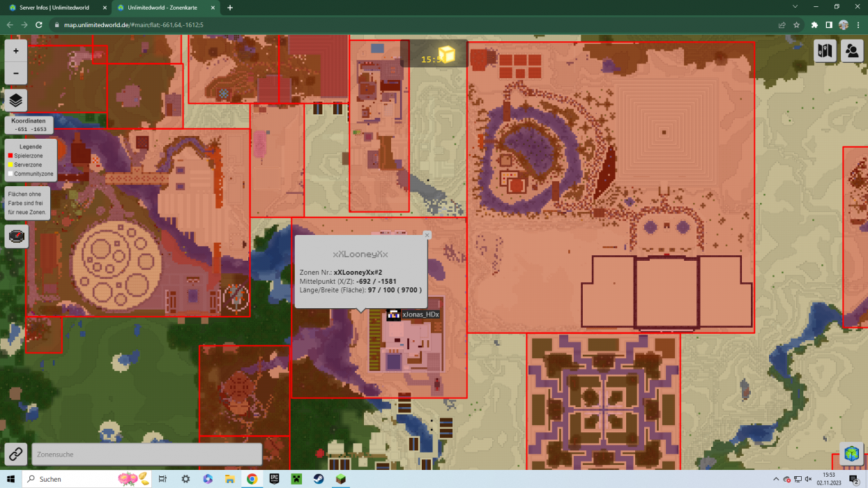
Task: Toggle Chrome side panel
Action: (x=829, y=24)
